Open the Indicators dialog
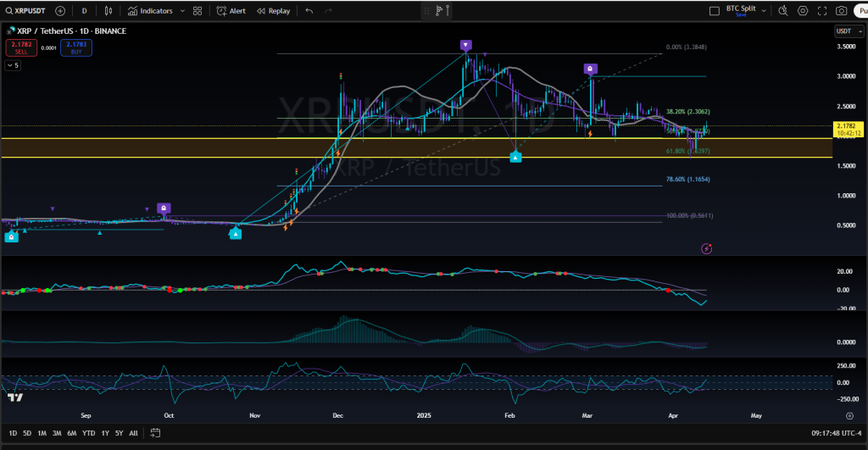Image resolution: width=868 pixels, height=450 pixels. click(150, 10)
